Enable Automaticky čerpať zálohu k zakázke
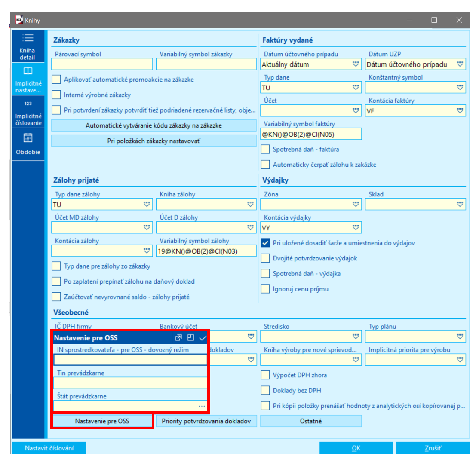 [x=265, y=165]
